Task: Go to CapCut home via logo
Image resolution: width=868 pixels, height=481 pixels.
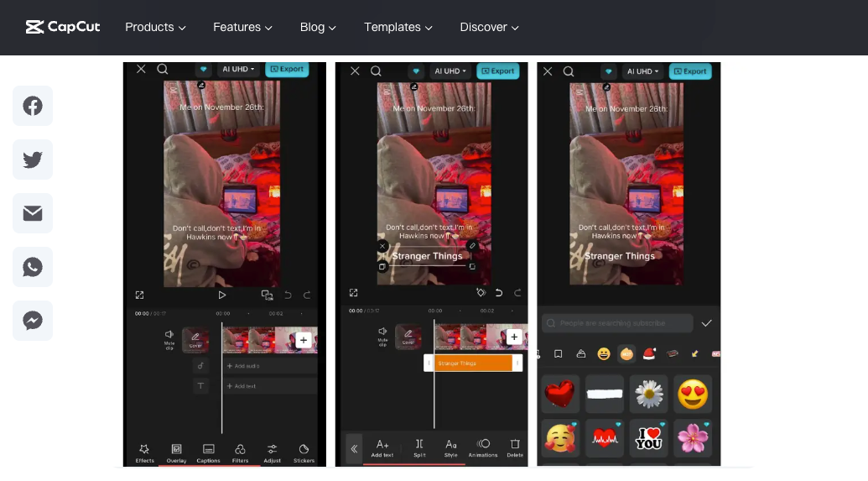Action: 63,27
